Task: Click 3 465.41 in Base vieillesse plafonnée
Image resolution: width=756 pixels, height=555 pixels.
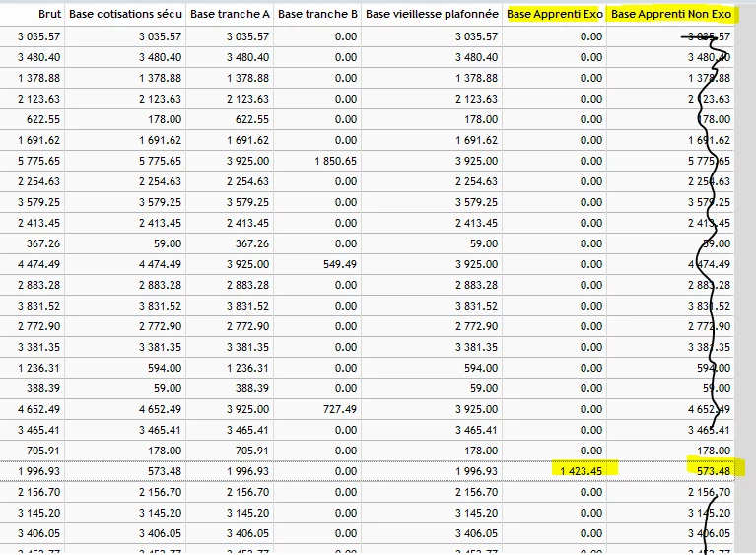Action: pyautogui.click(x=476, y=430)
